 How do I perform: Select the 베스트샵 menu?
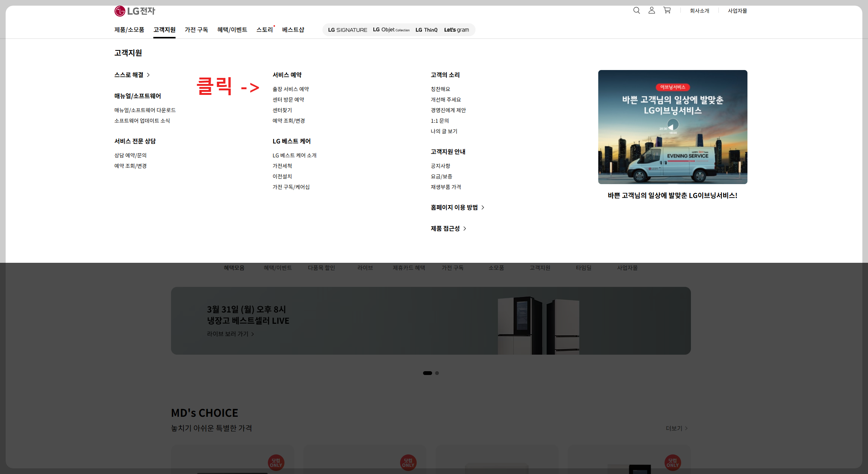293,30
